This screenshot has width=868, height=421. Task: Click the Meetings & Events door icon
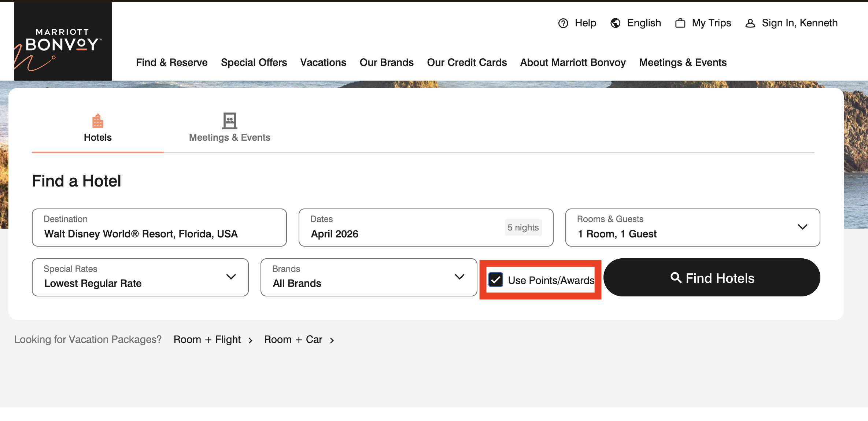[x=229, y=121]
